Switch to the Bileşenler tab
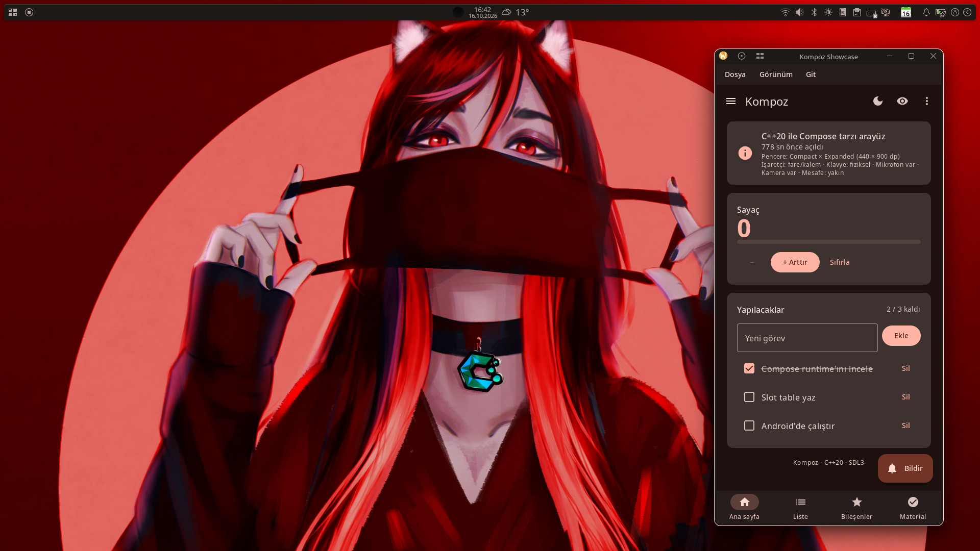The image size is (980, 551). point(857,508)
